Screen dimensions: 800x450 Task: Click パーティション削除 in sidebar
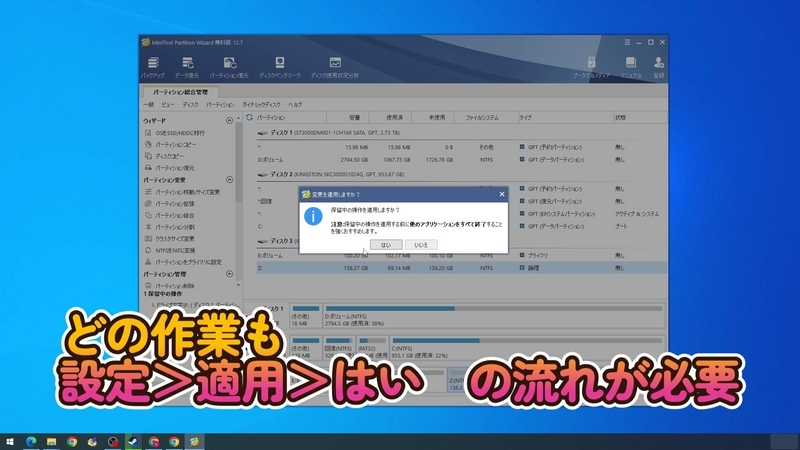point(169,286)
